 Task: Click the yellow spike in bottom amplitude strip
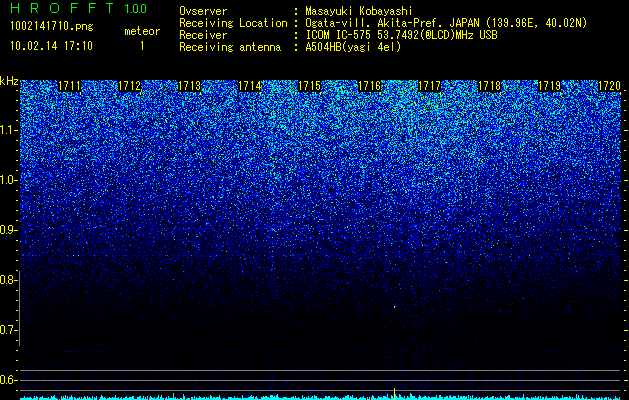[394, 394]
